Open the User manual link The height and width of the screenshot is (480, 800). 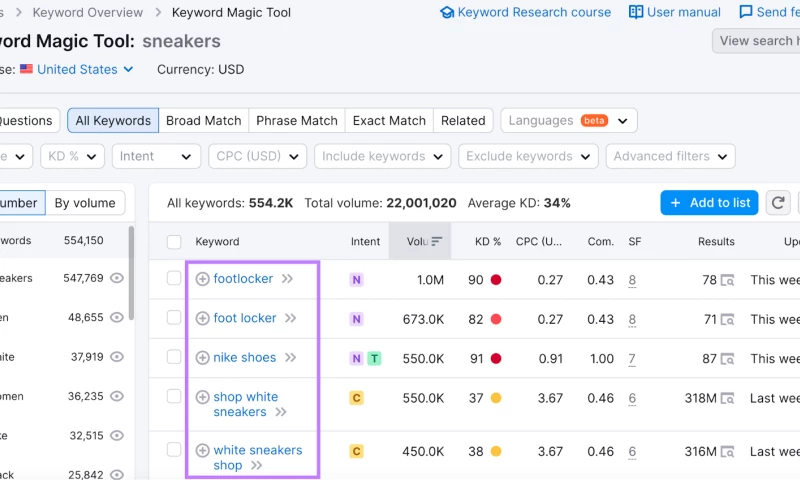674,12
